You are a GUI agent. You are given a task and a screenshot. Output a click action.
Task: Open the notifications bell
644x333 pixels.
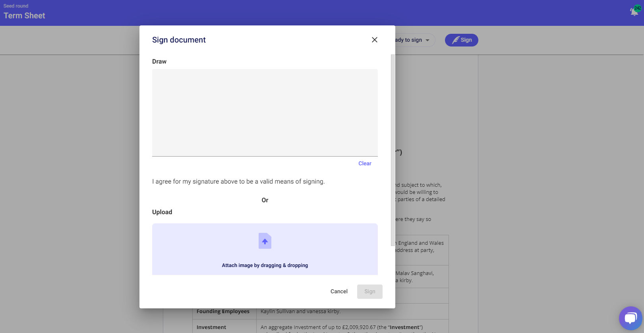pyautogui.click(x=634, y=12)
